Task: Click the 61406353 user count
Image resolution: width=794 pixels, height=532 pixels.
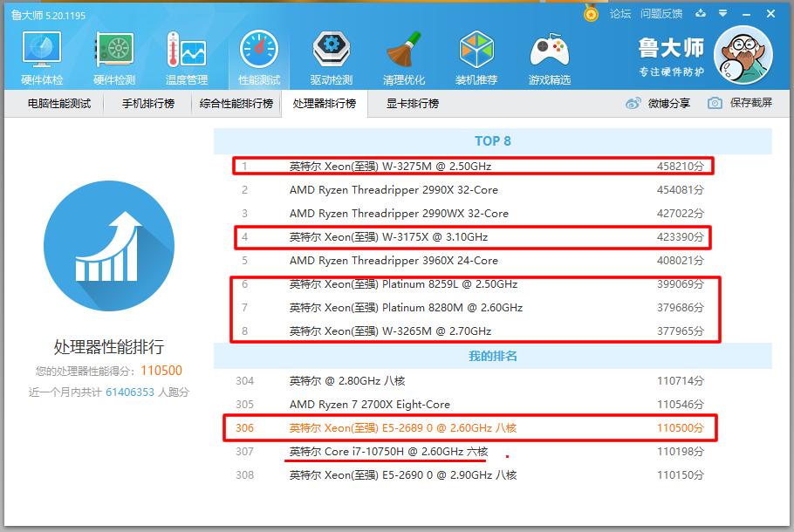Action: point(130,392)
